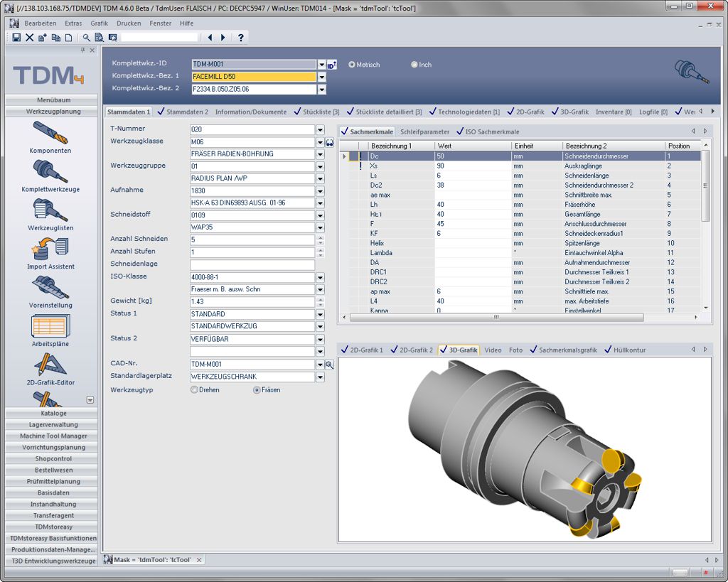Switch to the ISO Sachmerkmale tab
This screenshot has width=728, height=582.
(488, 131)
